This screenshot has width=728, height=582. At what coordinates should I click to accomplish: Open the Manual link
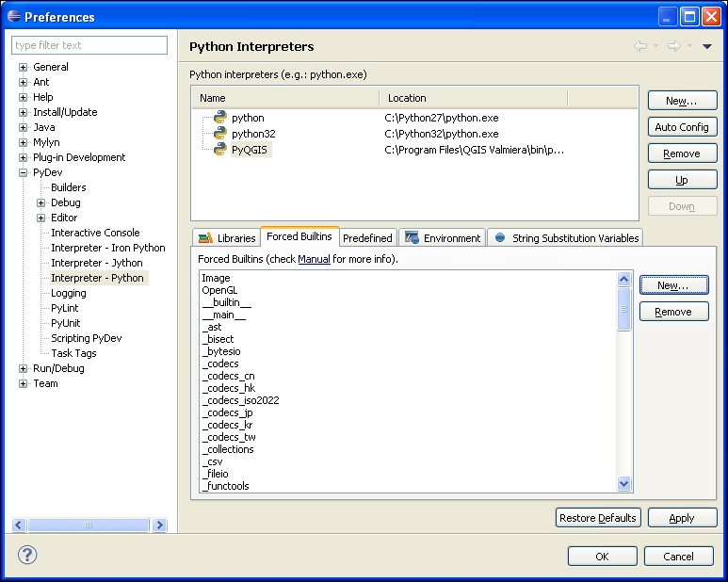[x=314, y=259]
